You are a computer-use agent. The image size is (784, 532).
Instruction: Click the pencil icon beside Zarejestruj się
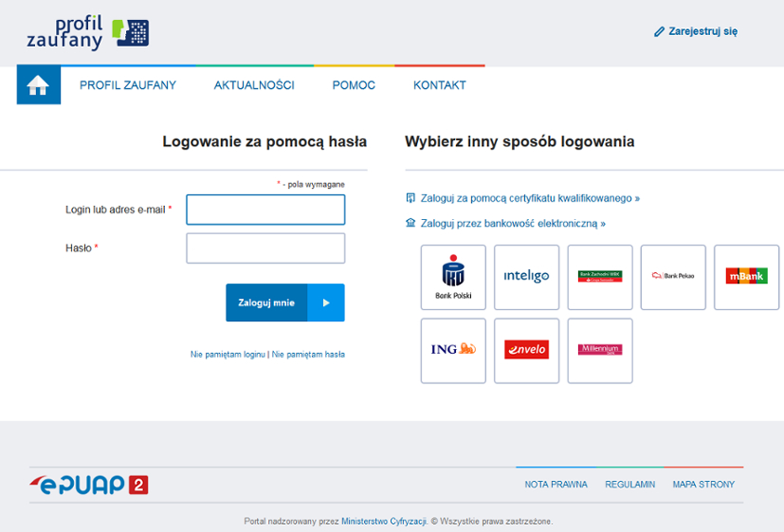659,31
